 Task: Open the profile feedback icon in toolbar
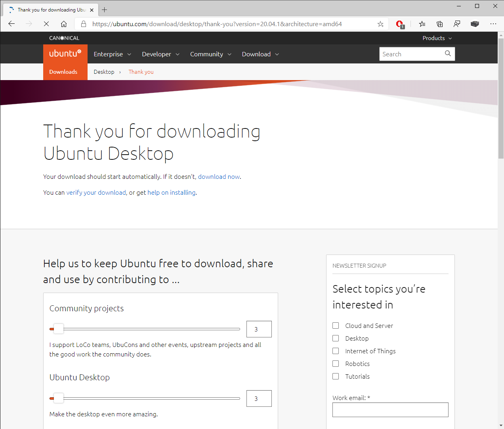tap(457, 24)
